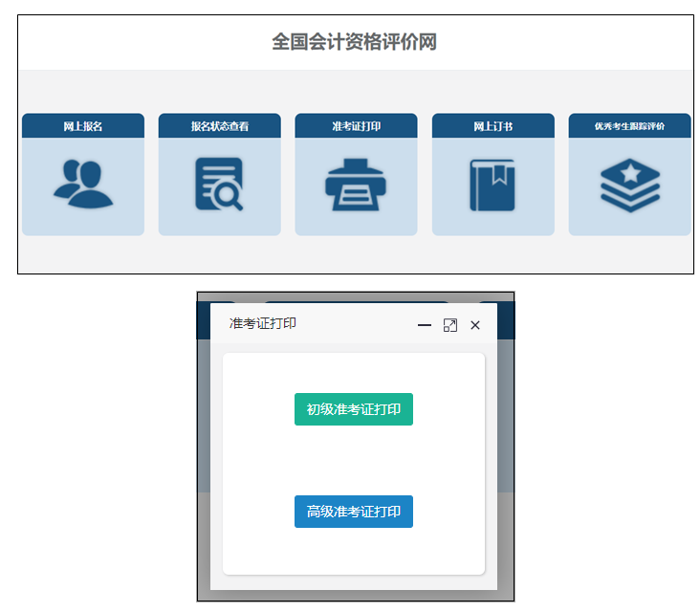Image resolution: width=700 pixels, height=612 pixels.
Task: Open the 网上报名 people icon
Action: pyautogui.click(x=83, y=184)
